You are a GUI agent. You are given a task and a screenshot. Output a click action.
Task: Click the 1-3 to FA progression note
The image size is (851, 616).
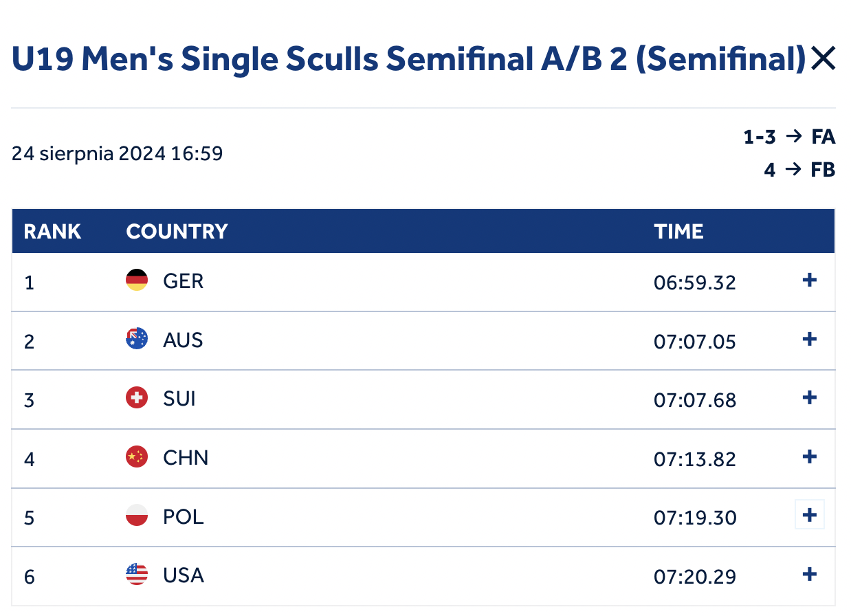coord(789,137)
